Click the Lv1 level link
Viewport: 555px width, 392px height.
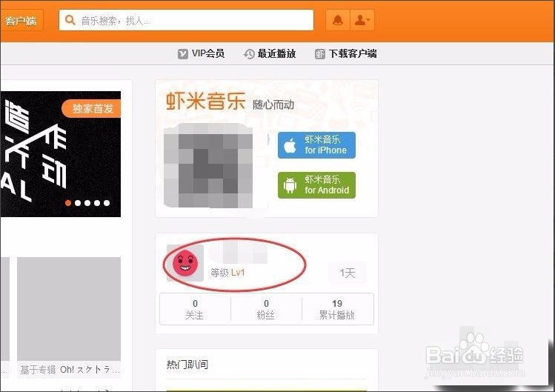click(238, 273)
